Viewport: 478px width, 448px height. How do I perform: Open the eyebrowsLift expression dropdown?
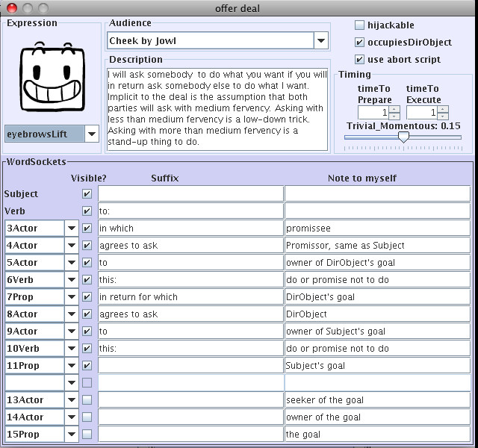coord(91,134)
